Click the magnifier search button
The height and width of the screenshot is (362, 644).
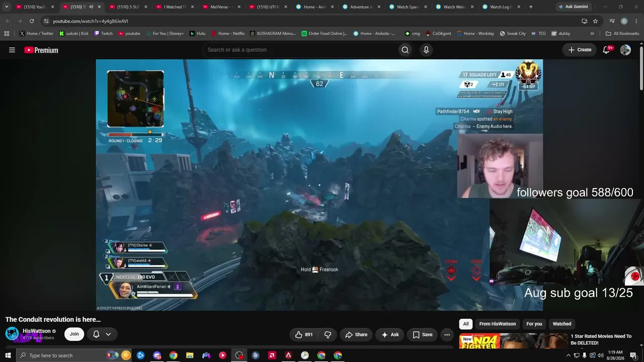(405, 50)
